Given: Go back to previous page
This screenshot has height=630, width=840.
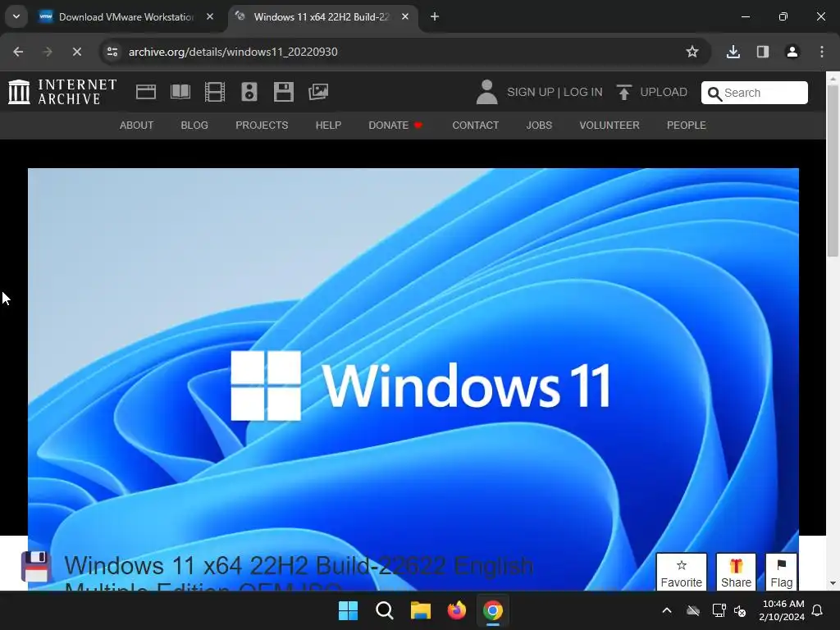Looking at the screenshot, I should click(18, 52).
